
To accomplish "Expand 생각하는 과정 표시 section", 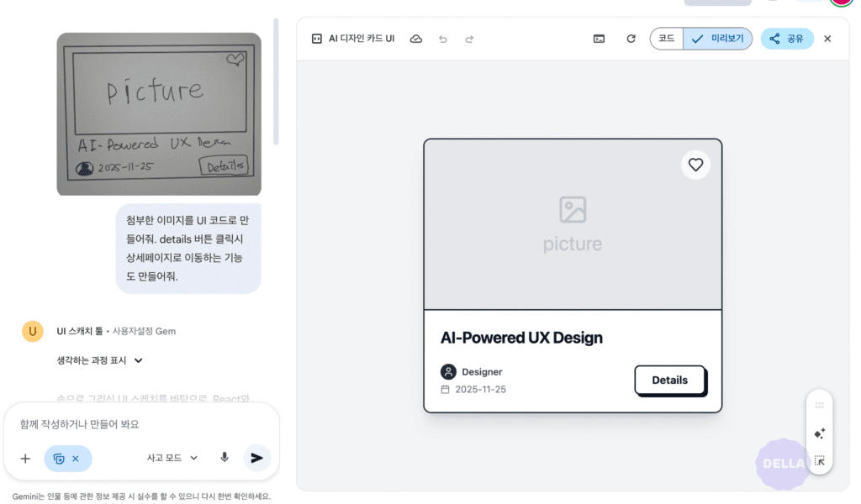I will [x=99, y=360].
